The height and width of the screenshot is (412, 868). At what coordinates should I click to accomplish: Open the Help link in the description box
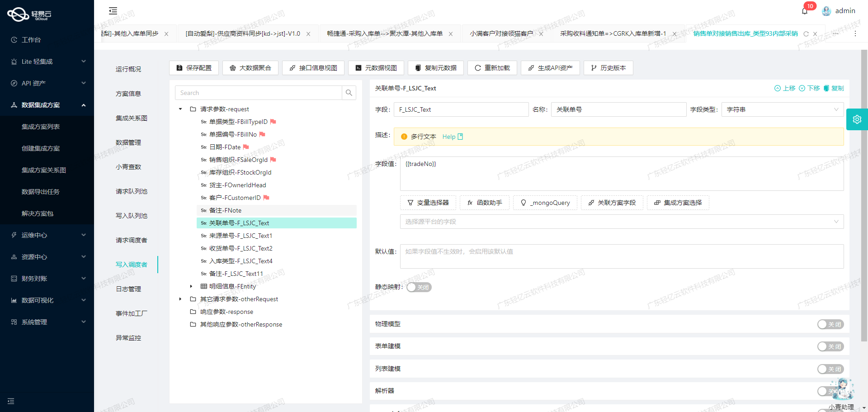453,137
